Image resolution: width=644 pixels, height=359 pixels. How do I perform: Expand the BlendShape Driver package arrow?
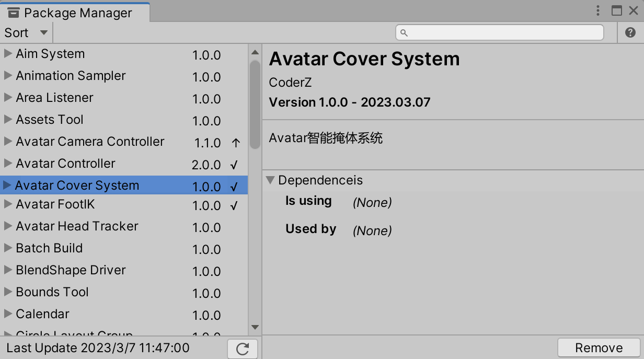[8, 270]
